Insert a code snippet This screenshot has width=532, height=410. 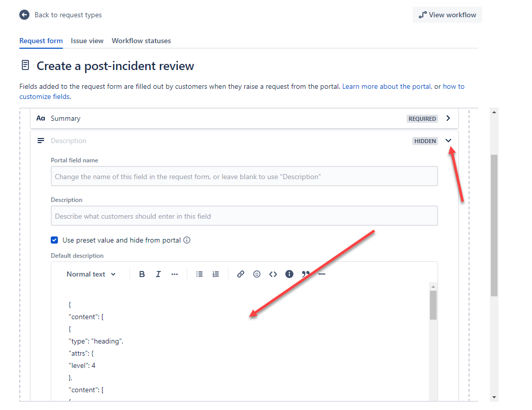[273, 274]
